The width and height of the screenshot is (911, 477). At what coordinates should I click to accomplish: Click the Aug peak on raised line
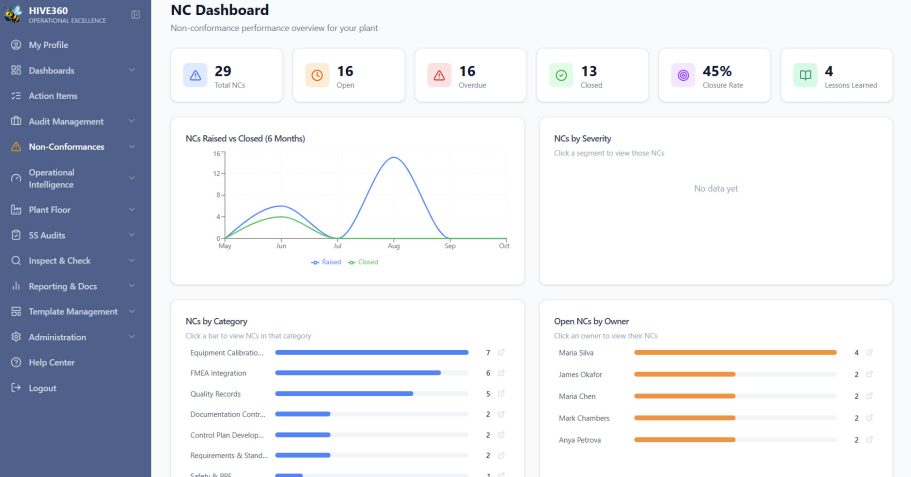pos(394,157)
